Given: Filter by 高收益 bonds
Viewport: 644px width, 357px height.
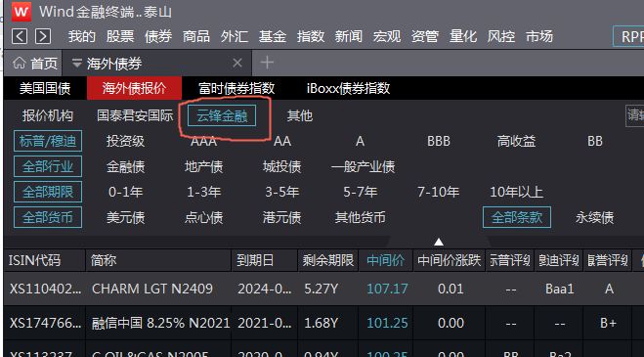Looking at the screenshot, I should (516, 141).
